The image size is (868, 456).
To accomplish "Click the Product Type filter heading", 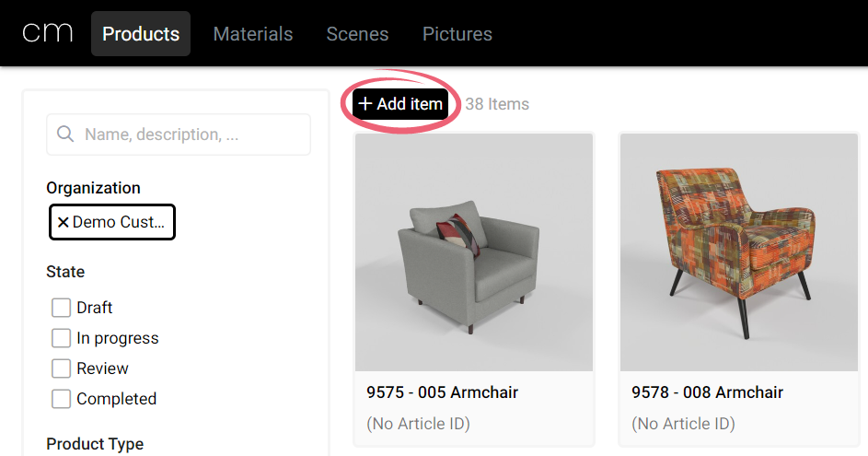I will pos(95,444).
